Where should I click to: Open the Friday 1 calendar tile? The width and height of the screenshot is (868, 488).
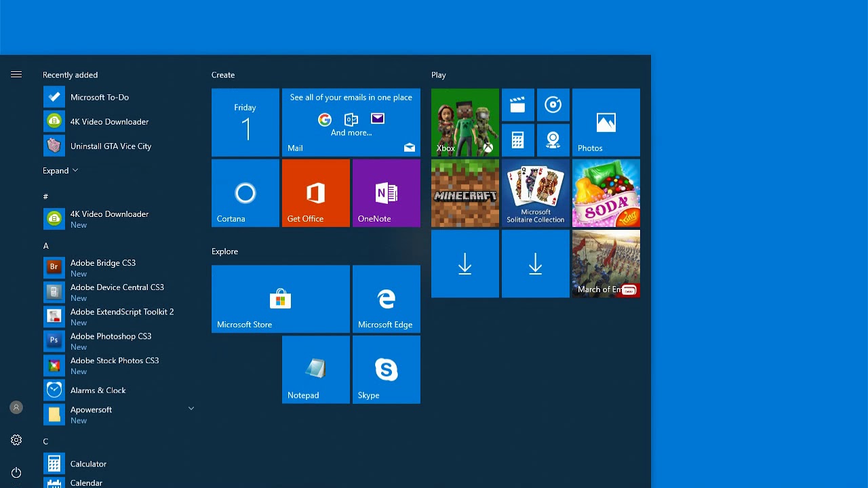245,123
